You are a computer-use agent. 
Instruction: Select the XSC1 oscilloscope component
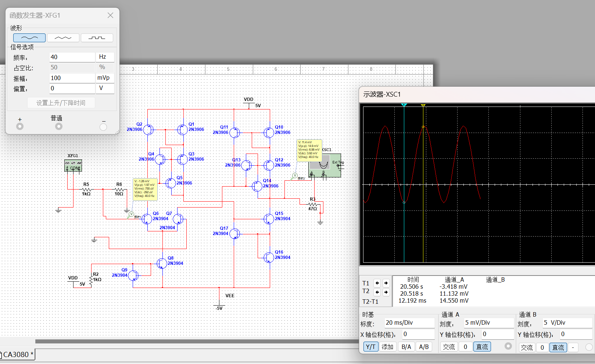[325, 165]
